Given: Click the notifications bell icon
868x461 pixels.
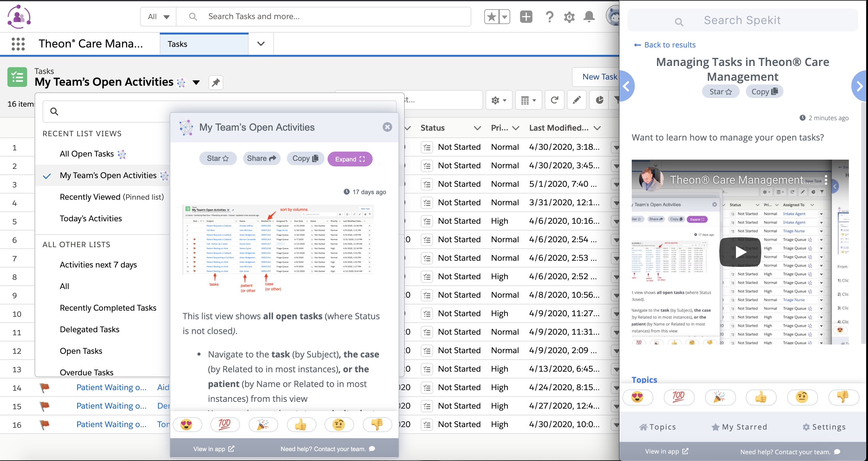Looking at the screenshot, I should (589, 17).
